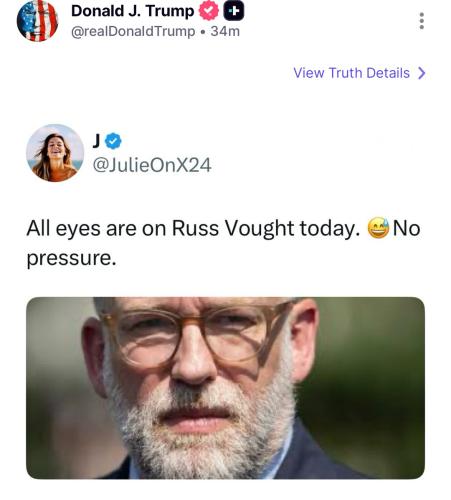Click the 34m post timestamp
451x500 pixels.
click(225, 32)
